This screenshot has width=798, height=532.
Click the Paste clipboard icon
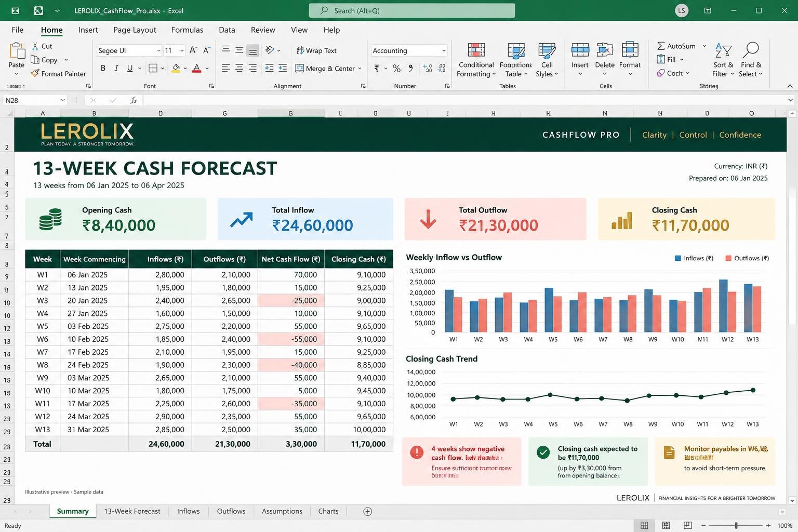tap(17, 51)
